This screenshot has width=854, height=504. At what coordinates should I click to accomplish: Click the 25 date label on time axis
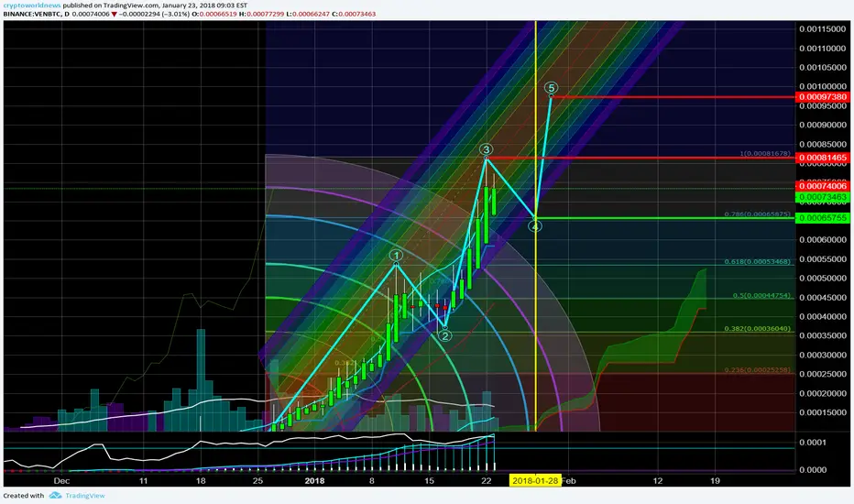pyautogui.click(x=257, y=480)
